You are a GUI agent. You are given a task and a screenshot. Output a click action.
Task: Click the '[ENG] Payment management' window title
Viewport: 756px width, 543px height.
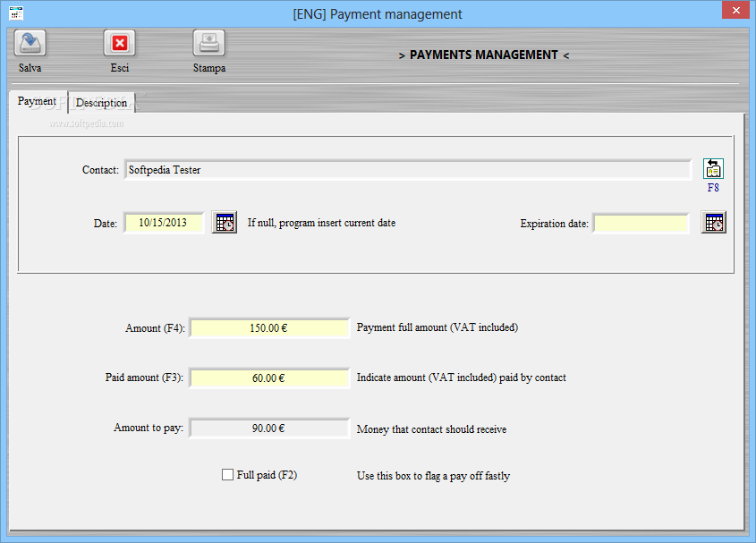378,14
